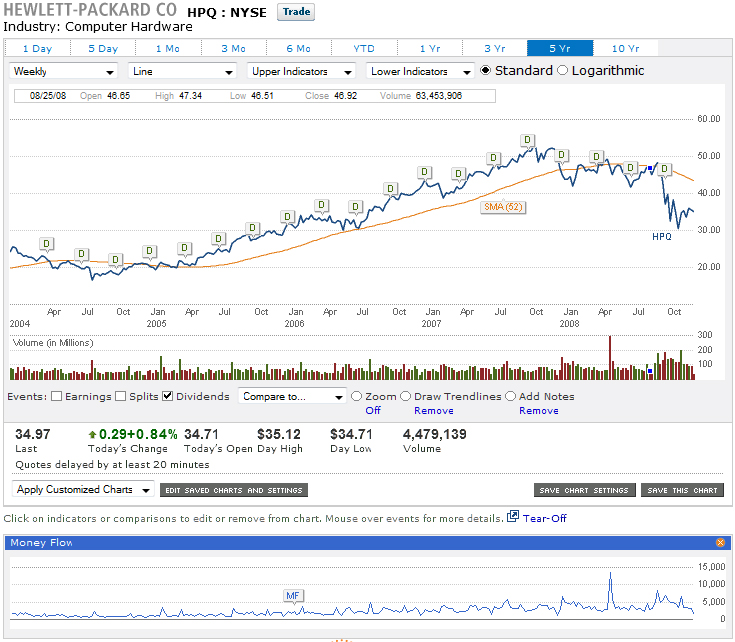Screen dimensions: 735x642
Task: Open the Apply Customized Charts dropdown
Action: [83, 490]
